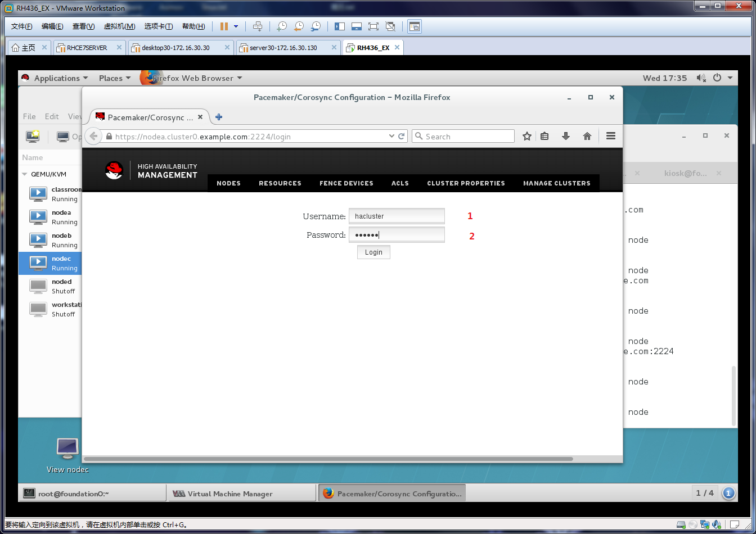The image size is (756, 534).
Task: Open the View nodec desktop icon
Action: pyautogui.click(x=67, y=456)
